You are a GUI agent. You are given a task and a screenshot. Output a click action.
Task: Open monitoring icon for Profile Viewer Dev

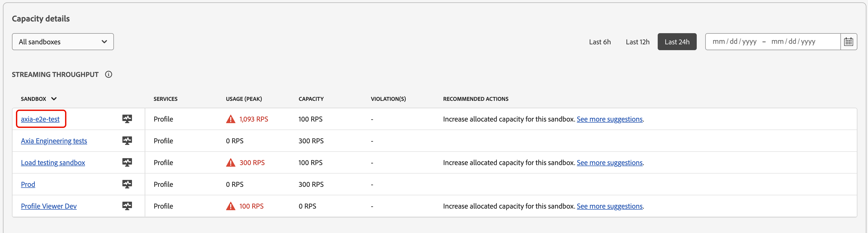click(127, 206)
